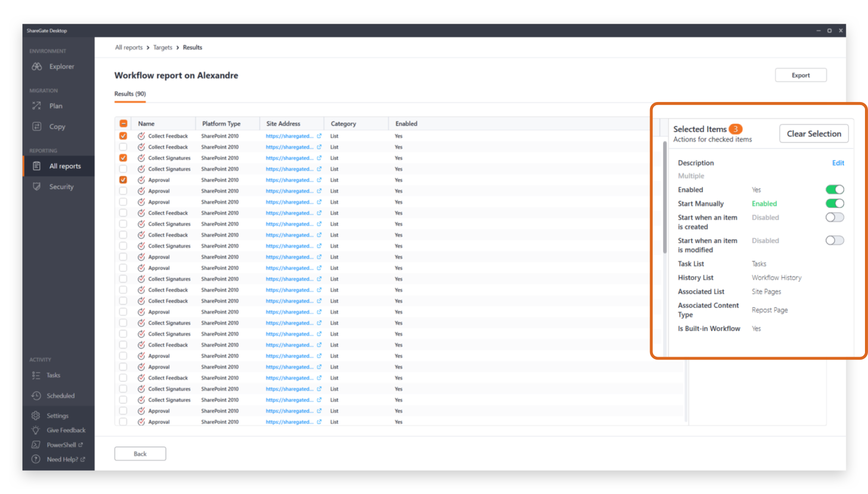The width and height of the screenshot is (868, 494).
Task: Click the Results breadcrumb item
Action: (x=192, y=47)
